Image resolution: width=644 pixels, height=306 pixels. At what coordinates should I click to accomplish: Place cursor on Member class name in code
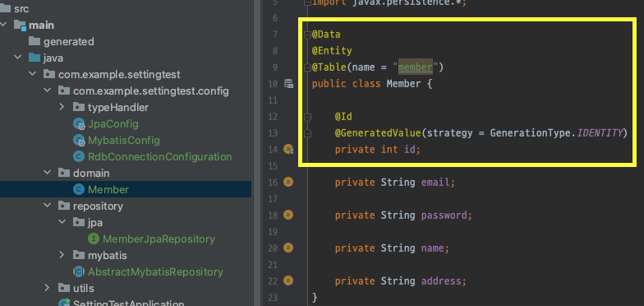pyautogui.click(x=404, y=84)
